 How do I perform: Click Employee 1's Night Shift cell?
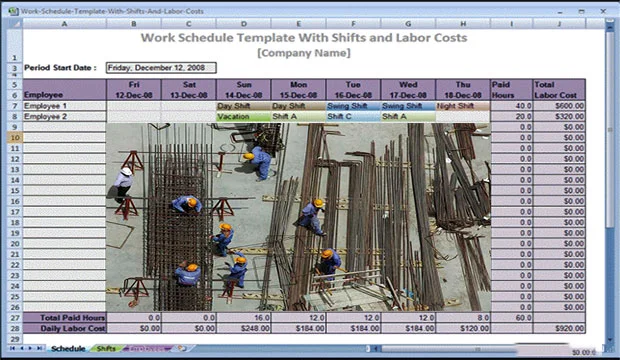tap(463, 106)
